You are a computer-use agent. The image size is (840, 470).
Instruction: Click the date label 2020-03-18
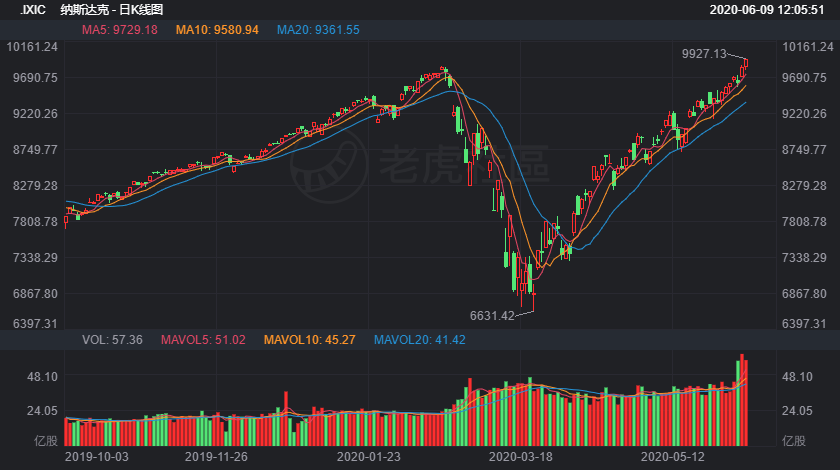pos(520,457)
